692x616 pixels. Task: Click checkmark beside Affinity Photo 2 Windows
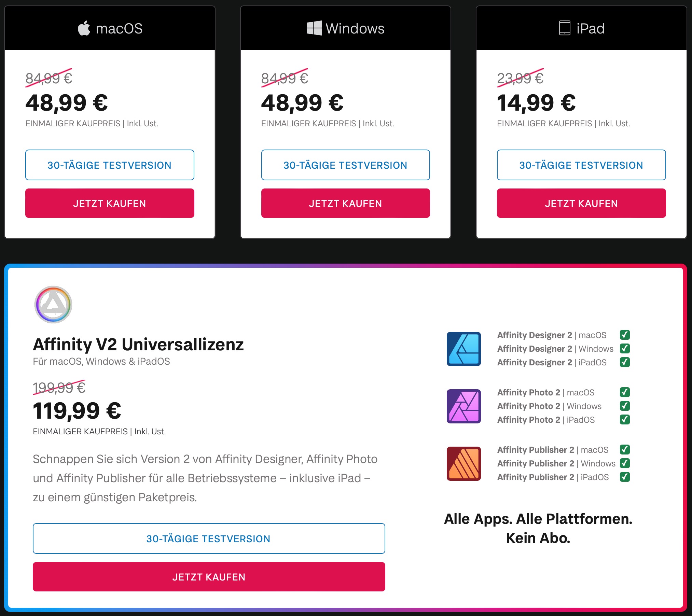point(625,406)
